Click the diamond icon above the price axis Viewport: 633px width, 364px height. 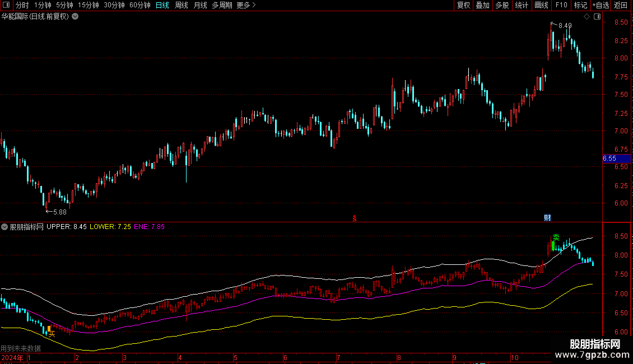pyautogui.click(x=587, y=17)
